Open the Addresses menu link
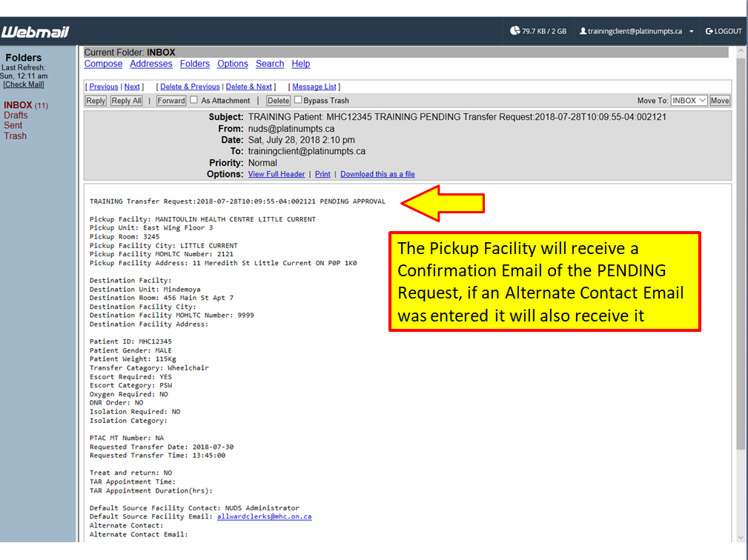Screen dimensions: 748x560 (150, 64)
